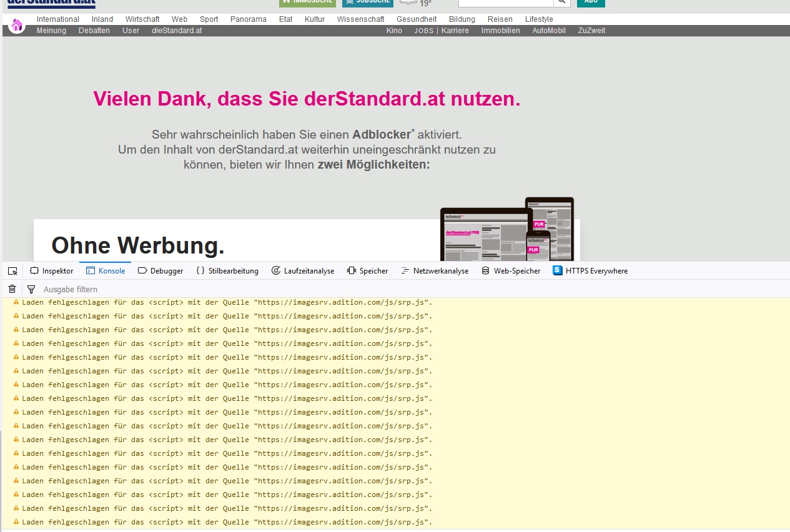
Task: Activate the element picker icon in devtools
Action: pyautogui.click(x=12, y=271)
